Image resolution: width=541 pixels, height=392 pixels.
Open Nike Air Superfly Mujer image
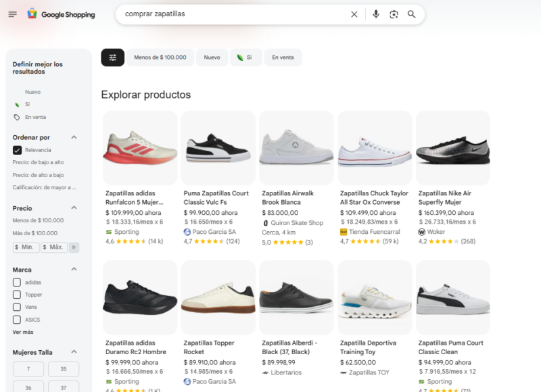pyautogui.click(x=453, y=148)
